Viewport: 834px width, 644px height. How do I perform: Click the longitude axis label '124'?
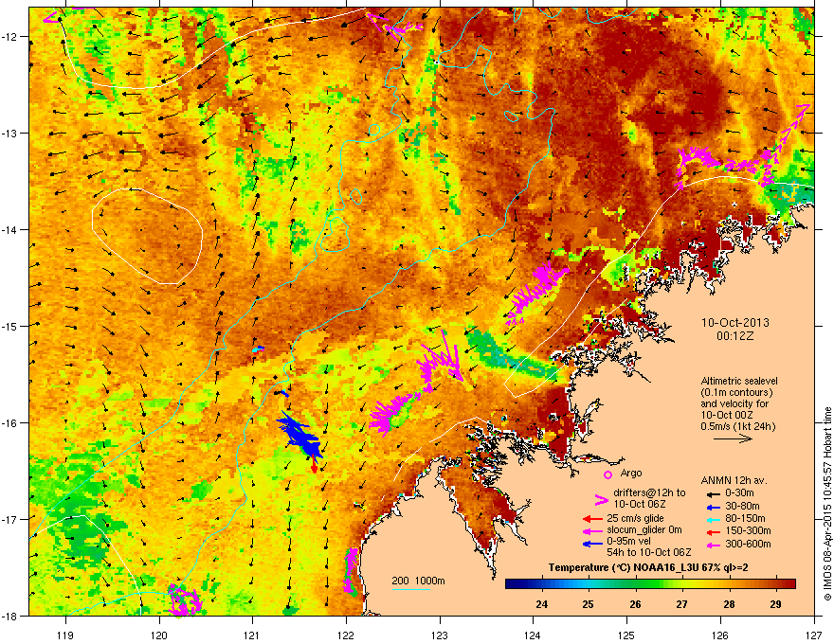(x=533, y=635)
